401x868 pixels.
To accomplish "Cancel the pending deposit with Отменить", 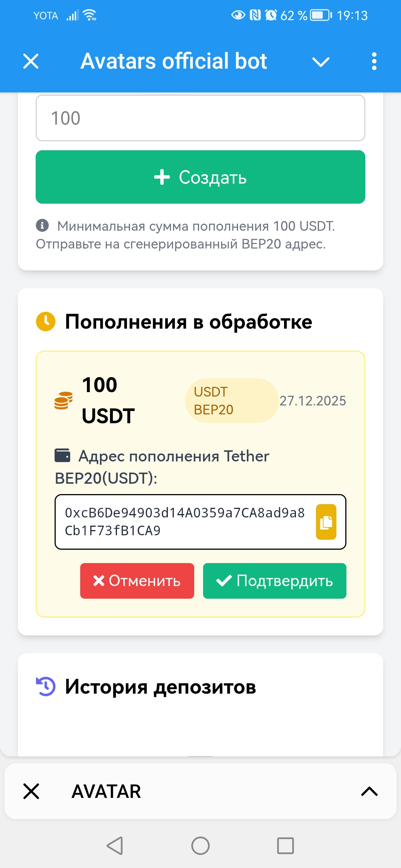I will (137, 581).
